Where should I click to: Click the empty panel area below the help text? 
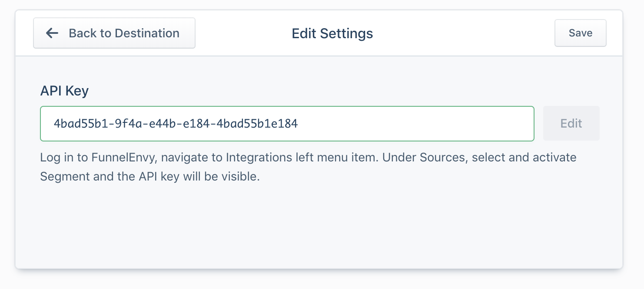(x=318, y=226)
